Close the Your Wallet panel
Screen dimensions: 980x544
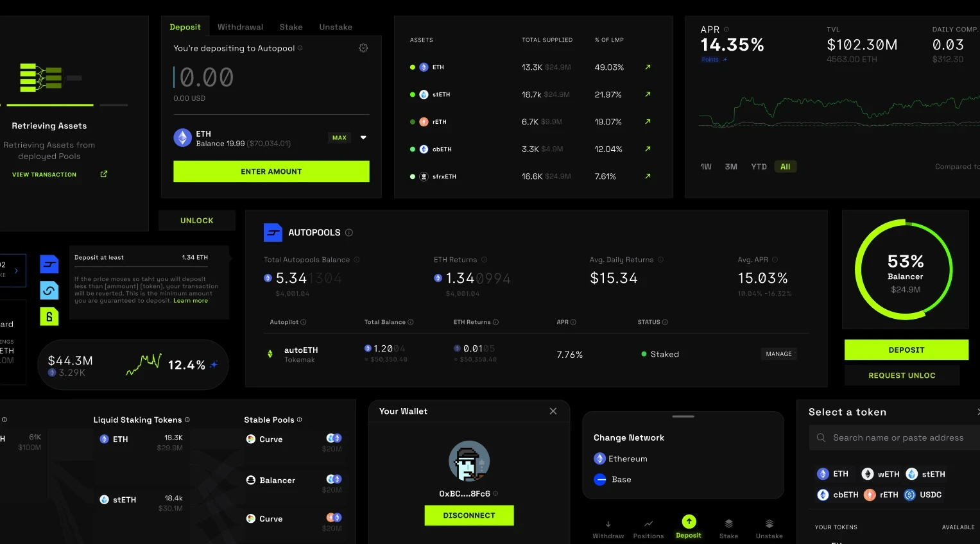[x=553, y=411]
